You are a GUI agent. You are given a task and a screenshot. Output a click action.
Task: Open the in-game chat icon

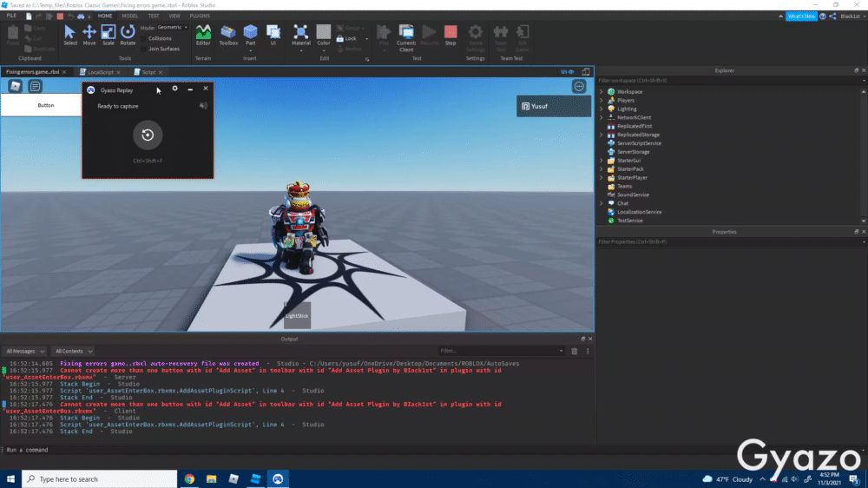tap(35, 87)
